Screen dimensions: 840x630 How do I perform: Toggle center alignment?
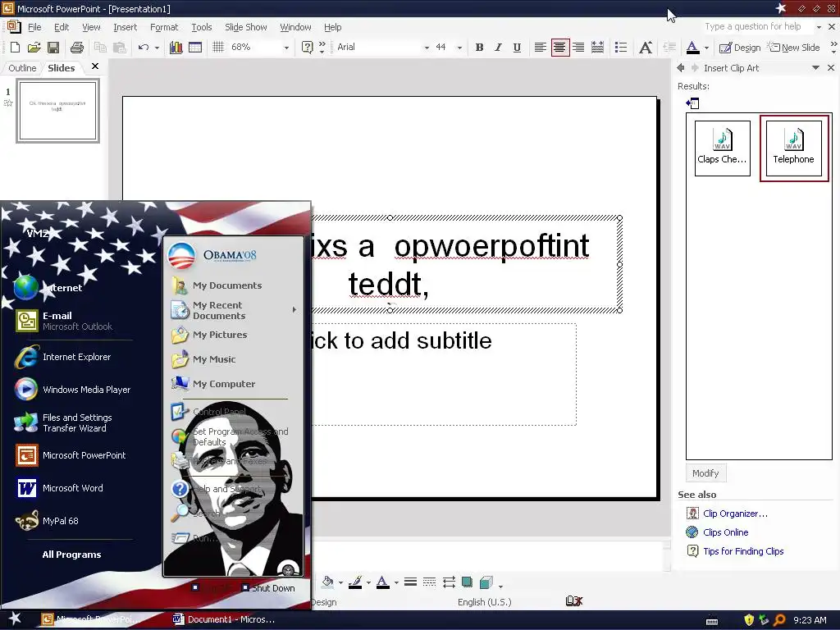[x=559, y=48]
